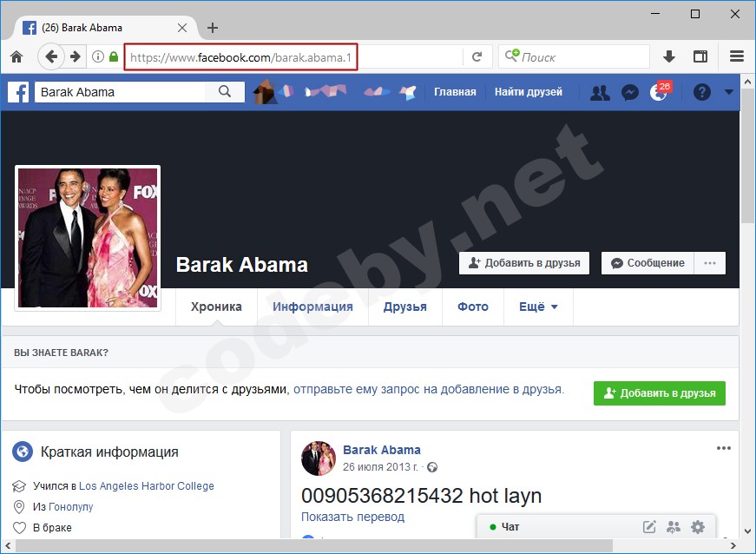The image size is (756, 554).
Task: Open the Facebook help question mark icon
Action: coord(701,92)
